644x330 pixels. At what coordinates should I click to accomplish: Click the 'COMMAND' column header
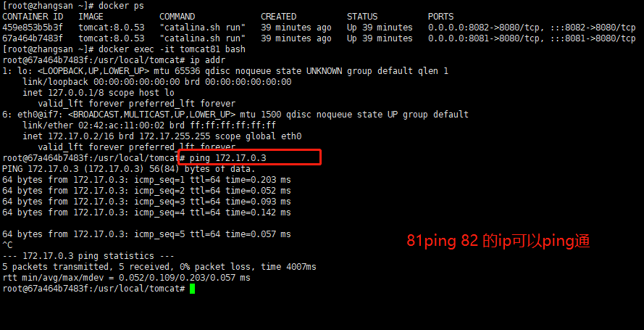pyautogui.click(x=177, y=17)
